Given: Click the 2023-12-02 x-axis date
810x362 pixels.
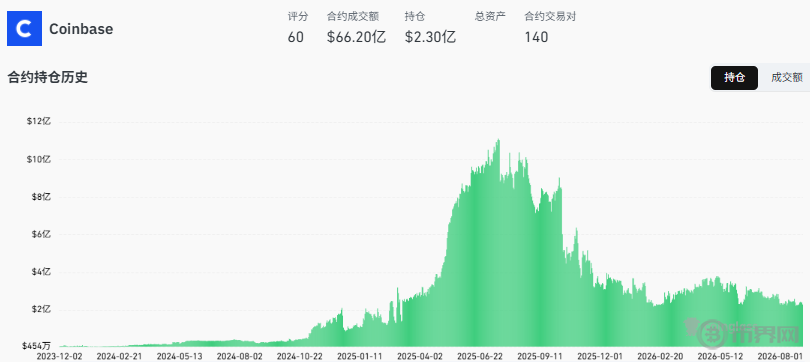Looking at the screenshot, I should tap(59, 356).
